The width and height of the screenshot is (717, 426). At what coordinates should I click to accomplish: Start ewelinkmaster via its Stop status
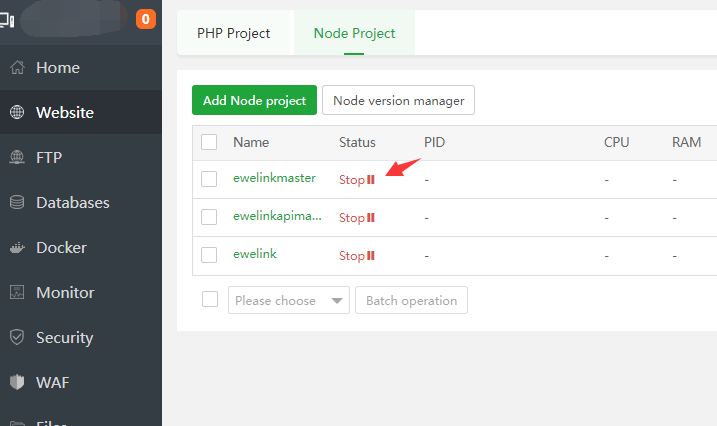pos(356,180)
